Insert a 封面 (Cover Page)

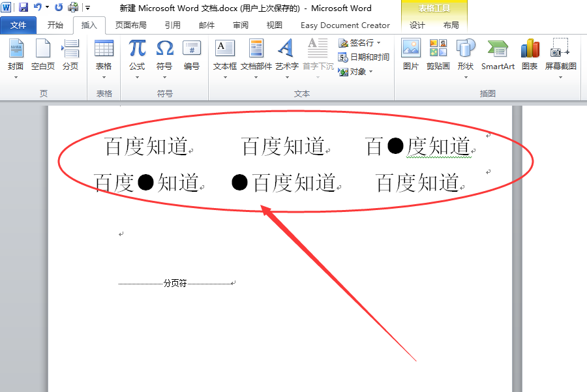(16, 54)
